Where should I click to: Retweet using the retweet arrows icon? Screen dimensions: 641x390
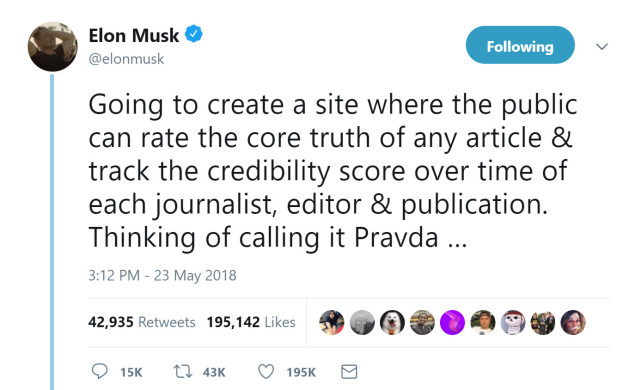tap(183, 372)
